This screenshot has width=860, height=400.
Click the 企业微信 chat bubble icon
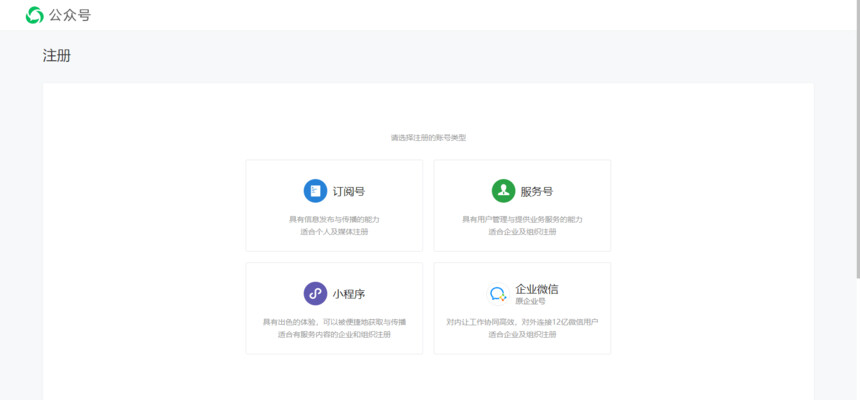point(498,294)
